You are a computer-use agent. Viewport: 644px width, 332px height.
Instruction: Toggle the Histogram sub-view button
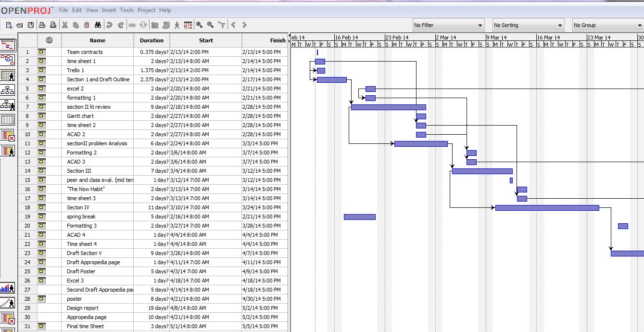pyautogui.click(x=8, y=289)
